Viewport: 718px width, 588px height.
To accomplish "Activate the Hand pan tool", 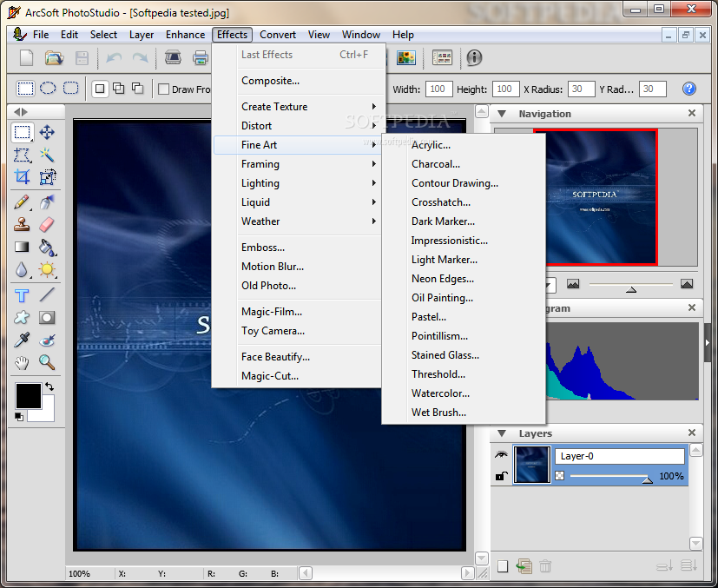I will coord(22,363).
